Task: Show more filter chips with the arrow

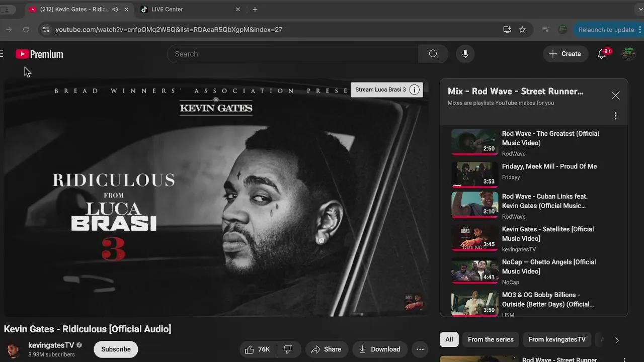Action: click(x=617, y=340)
